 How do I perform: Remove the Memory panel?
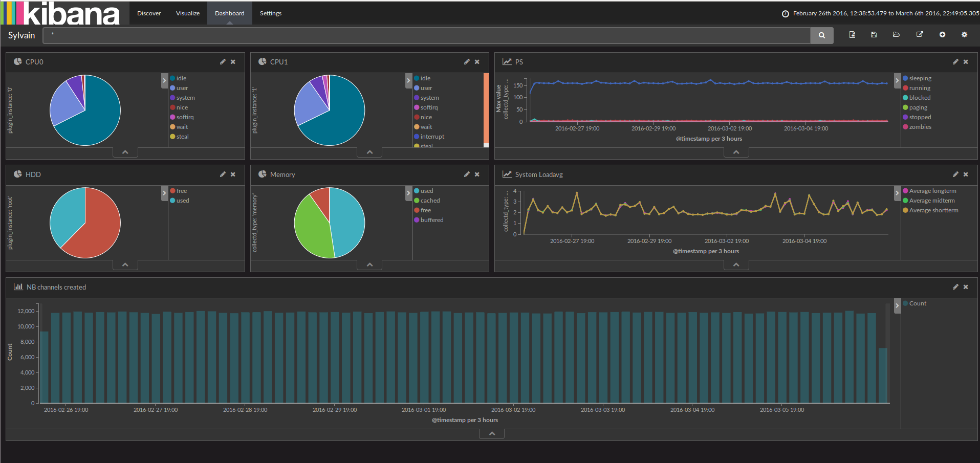click(477, 174)
